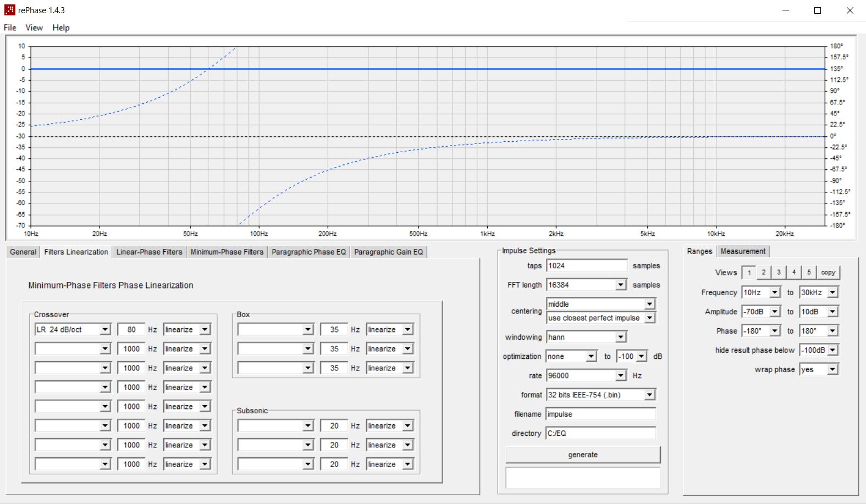Open the second crossover filter type dropdown
The width and height of the screenshot is (866, 504).
click(x=73, y=348)
